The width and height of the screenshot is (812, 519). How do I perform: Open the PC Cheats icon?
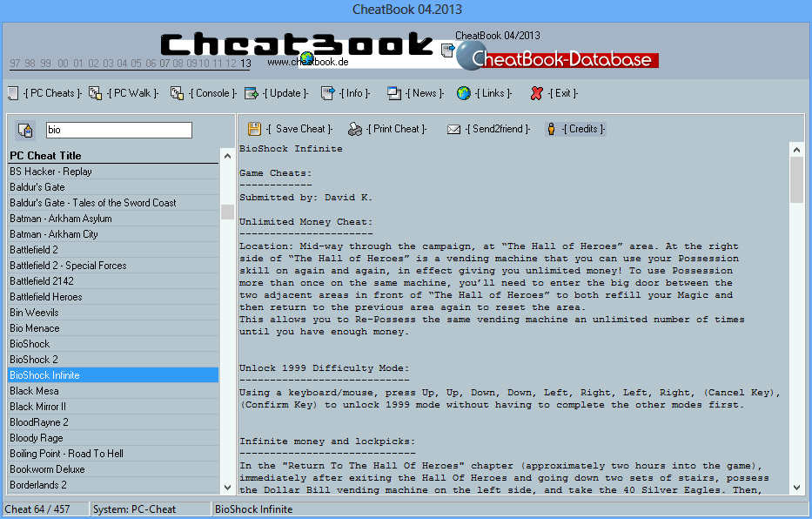coord(13,93)
